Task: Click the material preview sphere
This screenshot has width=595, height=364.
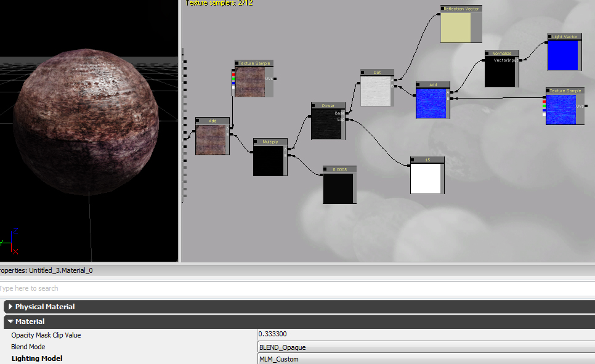Action: [x=86, y=122]
